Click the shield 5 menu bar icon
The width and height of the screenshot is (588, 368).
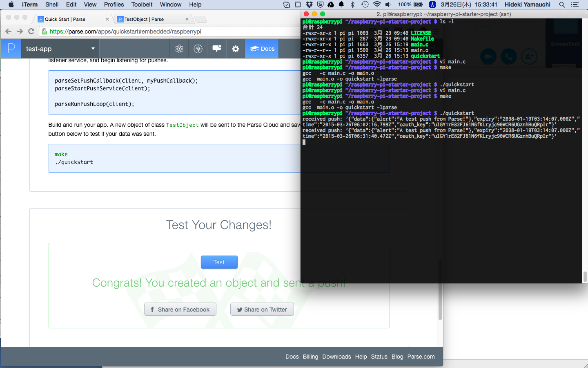[320, 4]
